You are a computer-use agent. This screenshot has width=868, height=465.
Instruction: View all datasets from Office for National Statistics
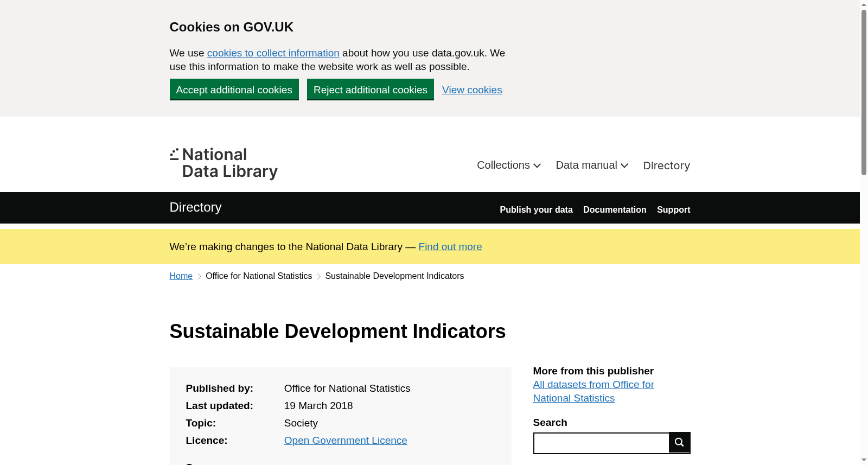[593, 391]
